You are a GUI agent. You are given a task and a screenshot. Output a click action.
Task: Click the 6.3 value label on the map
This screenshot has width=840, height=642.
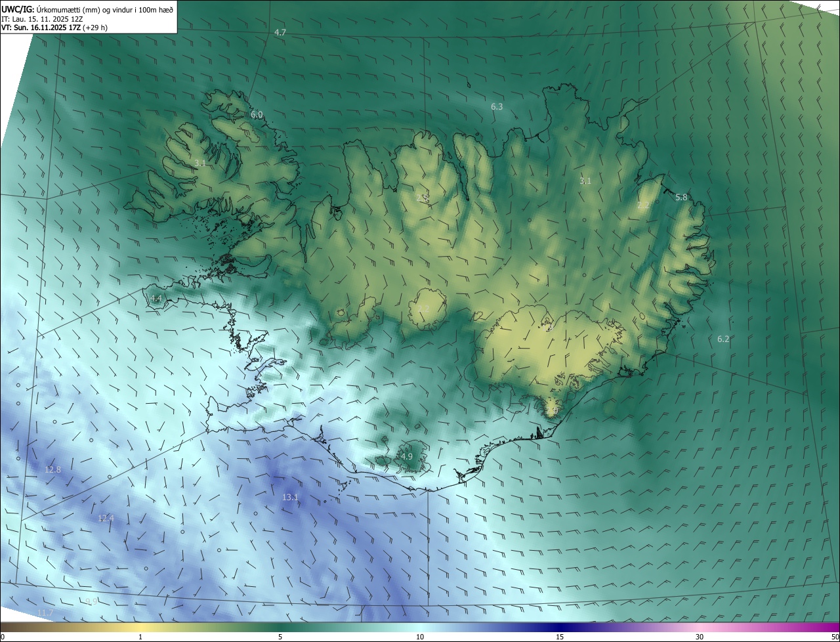(x=497, y=106)
